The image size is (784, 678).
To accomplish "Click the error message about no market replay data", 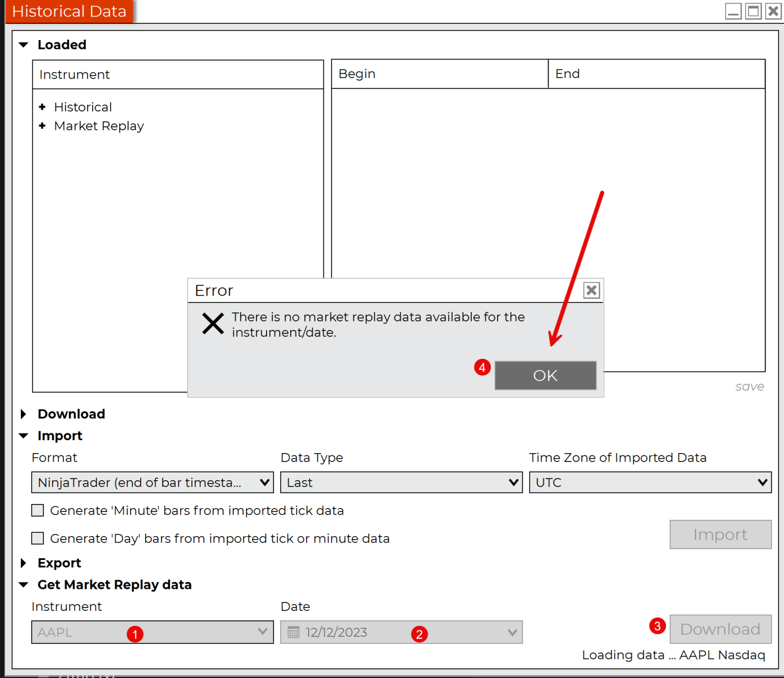I will tap(378, 324).
